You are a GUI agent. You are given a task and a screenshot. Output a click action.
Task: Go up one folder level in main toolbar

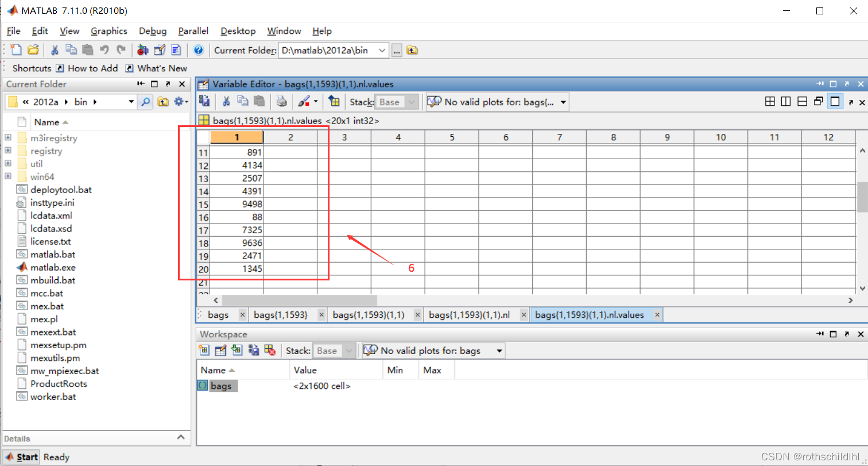412,50
